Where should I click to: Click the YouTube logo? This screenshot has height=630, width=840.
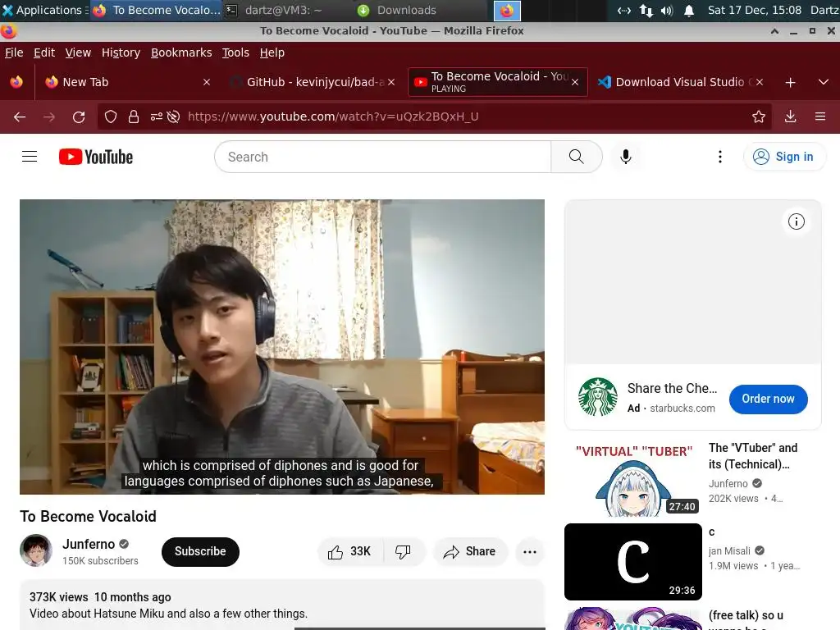[x=96, y=157]
